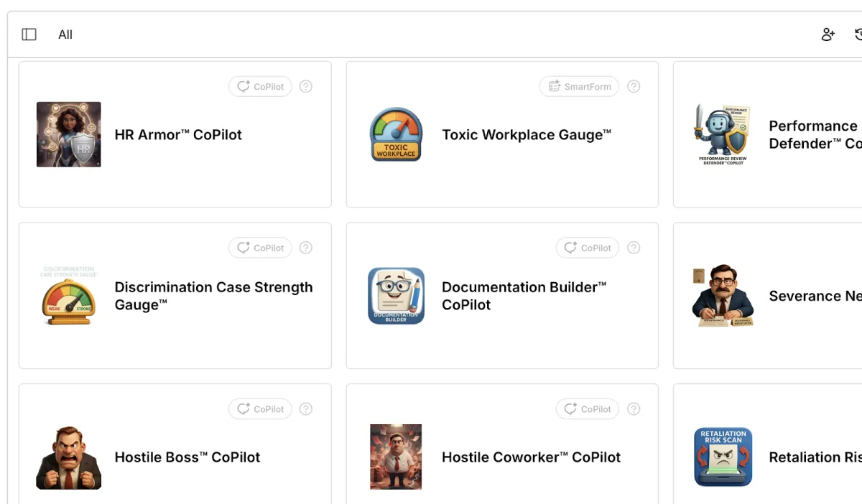Image resolution: width=862 pixels, height=504 pixels.
Task: Click the add user icon
Action: click(828, 34)
